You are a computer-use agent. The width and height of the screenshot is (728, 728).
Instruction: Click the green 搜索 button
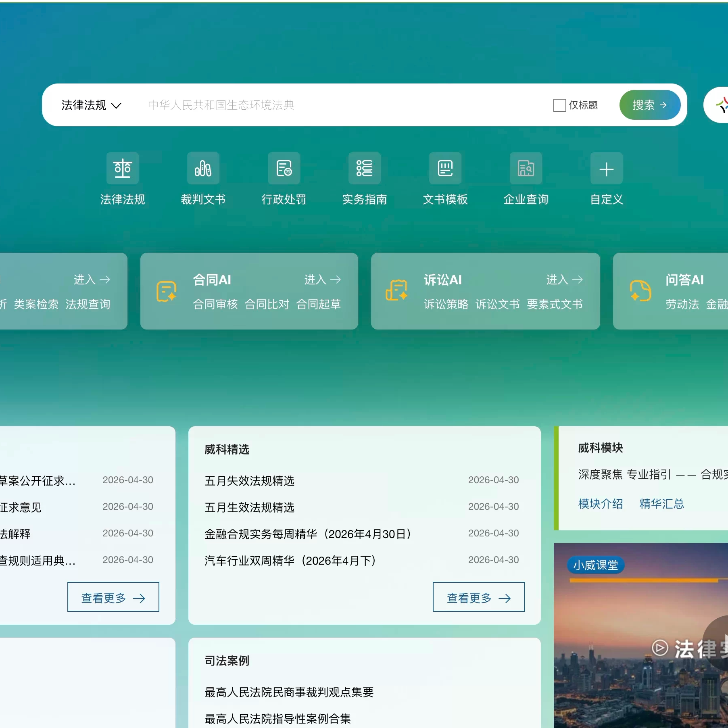coord(650,105)
